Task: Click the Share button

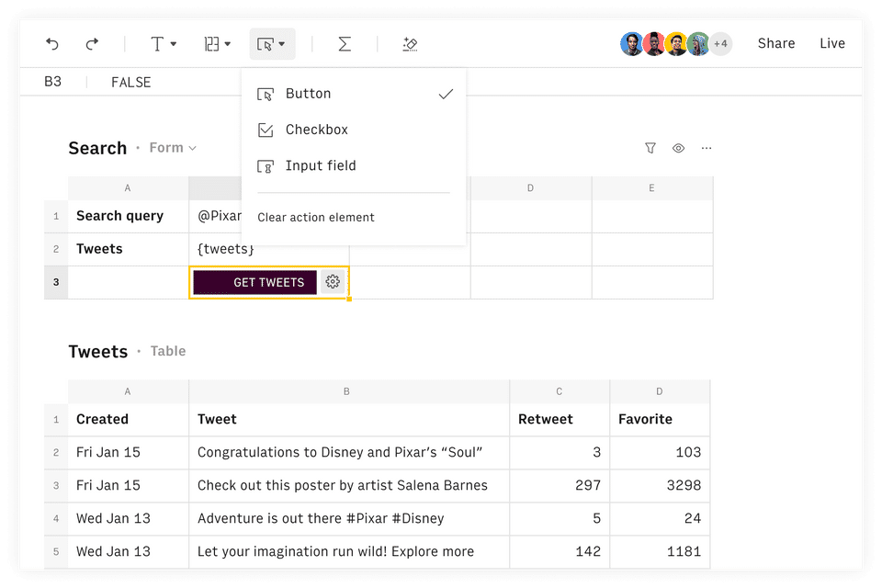Action: [776, 43]
